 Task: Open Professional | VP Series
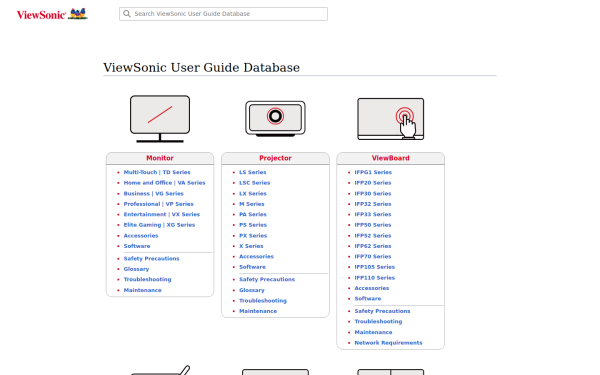click(x=158, y=204)
